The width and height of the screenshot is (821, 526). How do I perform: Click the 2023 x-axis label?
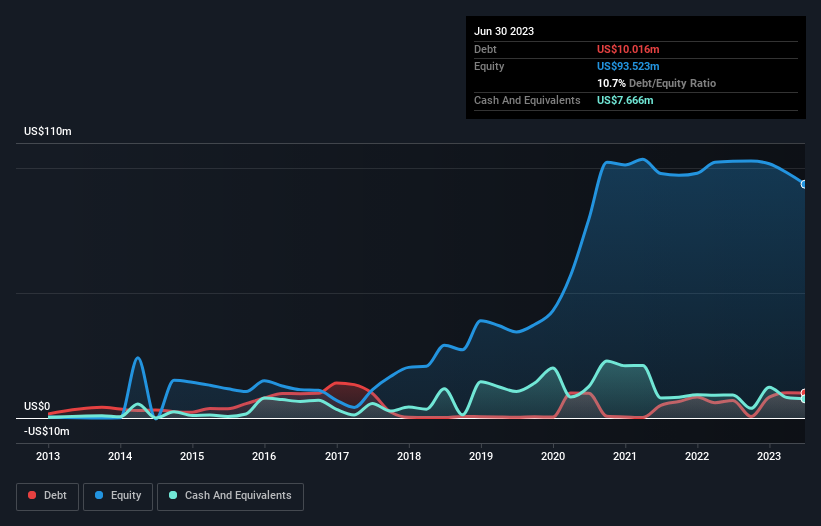pyautogui.click(x=769, y=456)
